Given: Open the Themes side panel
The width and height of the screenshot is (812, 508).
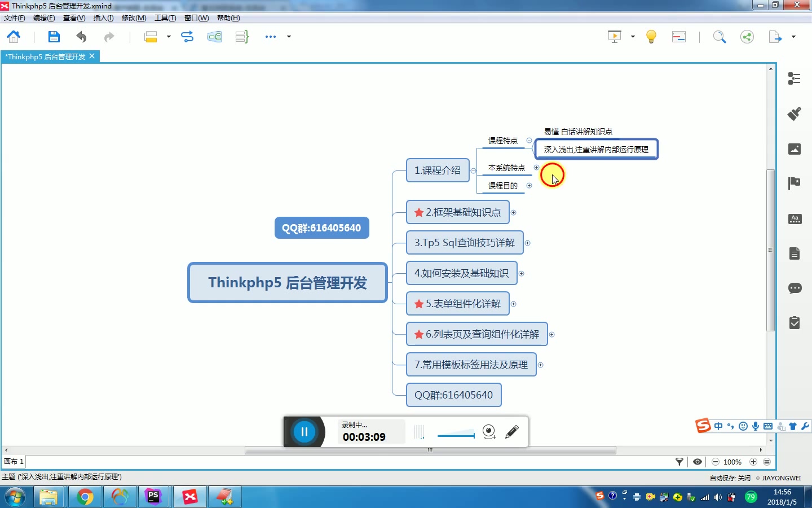Looking at the screenshot, I should [x=795, y=219].
